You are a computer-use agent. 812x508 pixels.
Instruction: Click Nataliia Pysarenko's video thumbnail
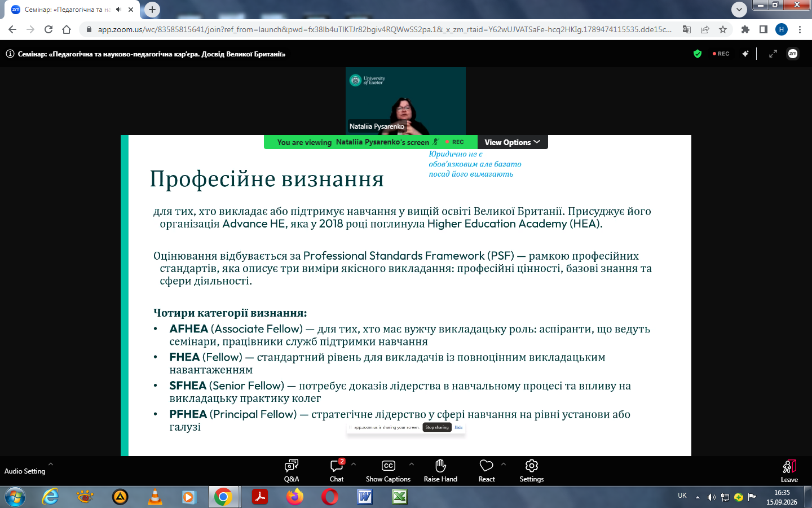[405, 101]
